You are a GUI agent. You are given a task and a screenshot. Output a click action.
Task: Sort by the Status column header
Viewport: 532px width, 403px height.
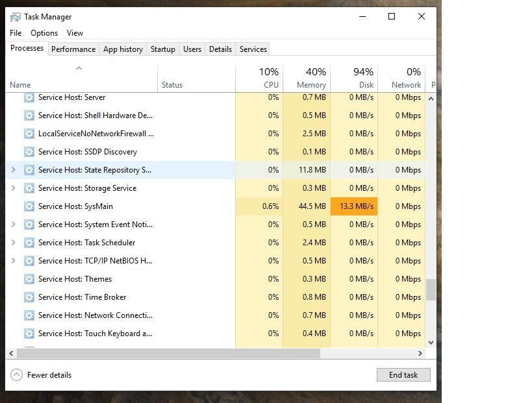click(196, 79)
